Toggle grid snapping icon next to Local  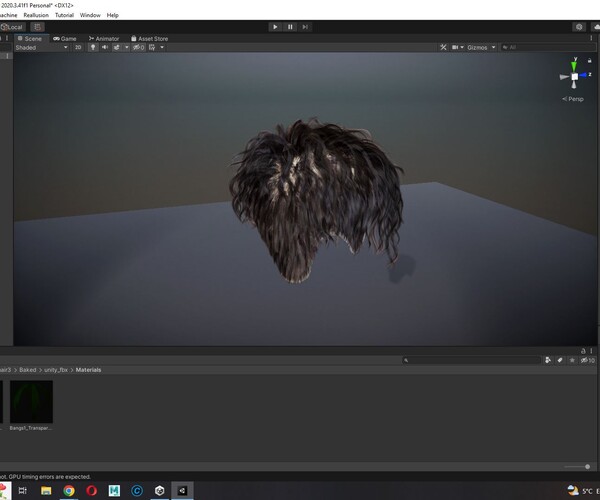pyautogui.click(x=38, y=27)
